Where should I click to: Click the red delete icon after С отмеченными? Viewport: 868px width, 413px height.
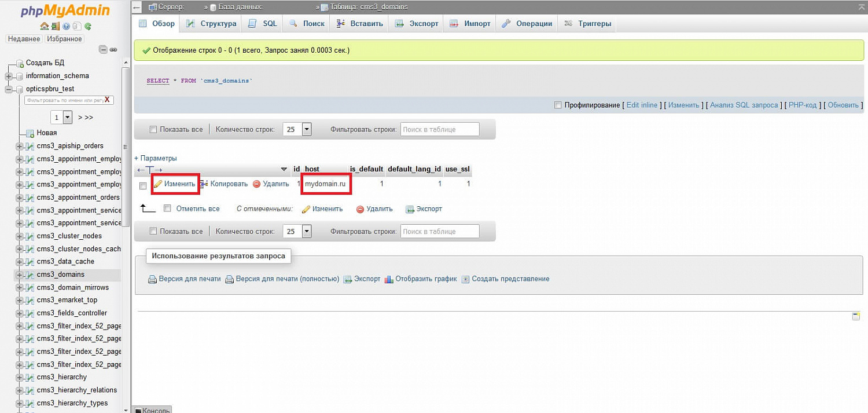(360, 209)
